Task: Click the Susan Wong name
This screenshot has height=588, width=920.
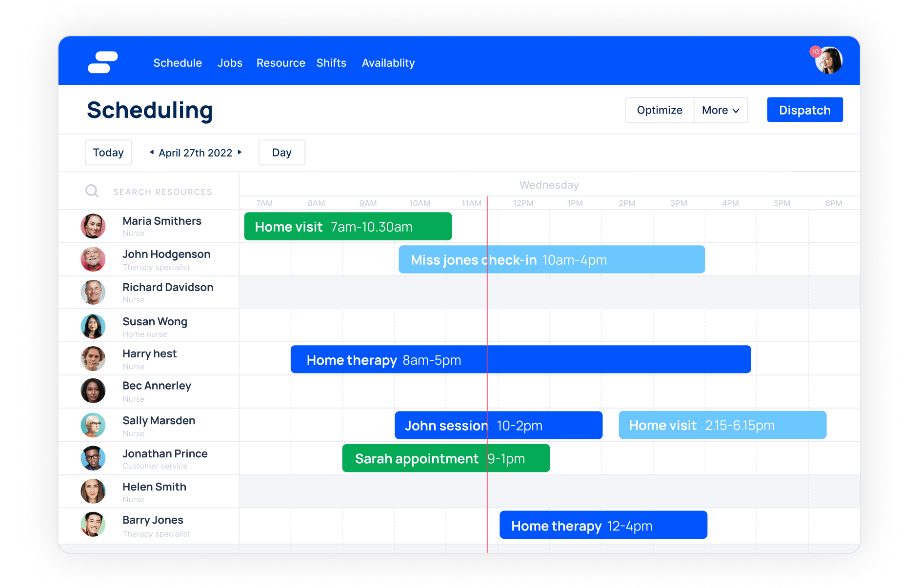Action: [x=155, y=321]
